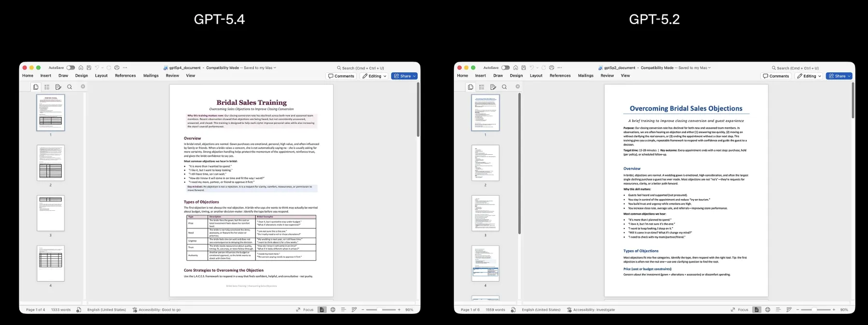Click the Home icon in the gpt5p4_document window

click(x=81, y=68)
